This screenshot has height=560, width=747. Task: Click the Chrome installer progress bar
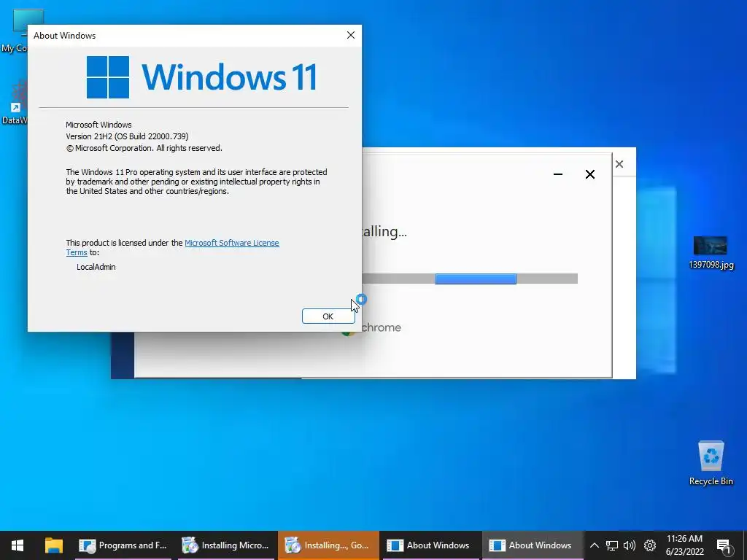(470, 279)
